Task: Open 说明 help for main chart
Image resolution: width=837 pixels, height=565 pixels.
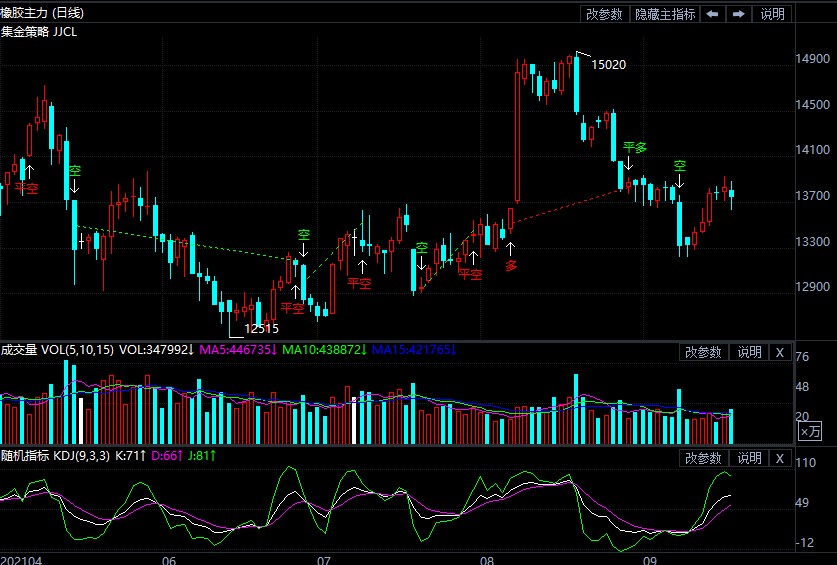Action: (x=773, y=14)
